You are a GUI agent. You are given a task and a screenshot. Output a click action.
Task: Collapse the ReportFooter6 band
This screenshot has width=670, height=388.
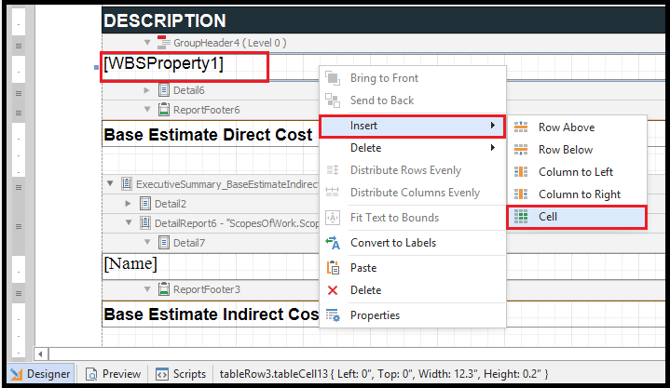147,109
